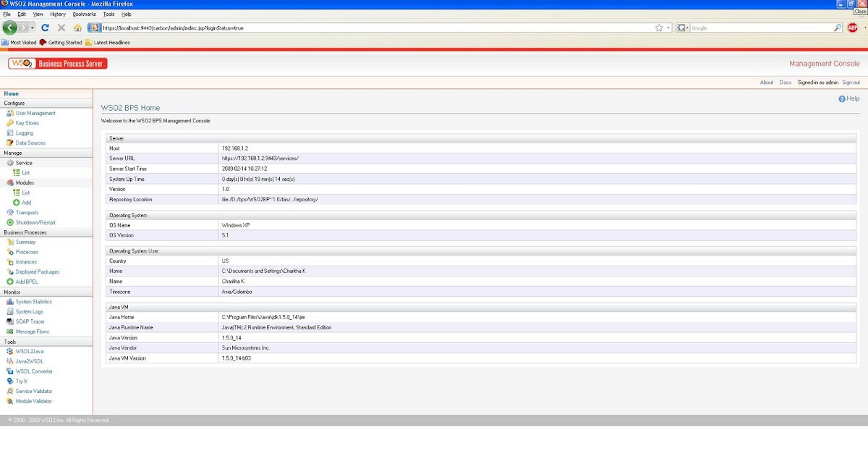The height and width of the screenshot is (456, 868).
Task: Open Service Validator icon
Action: [x=9, y=391]
